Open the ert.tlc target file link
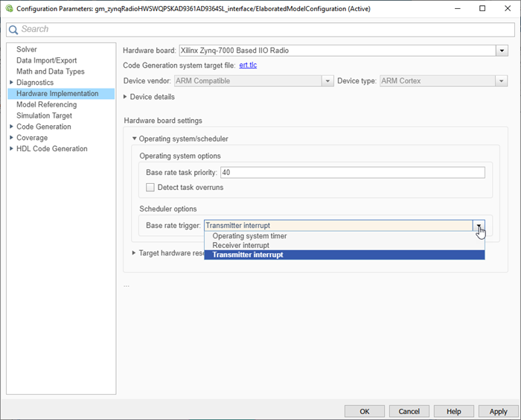Screen dimensions: 521x420 pyautogui.click(x=248, y=66)
